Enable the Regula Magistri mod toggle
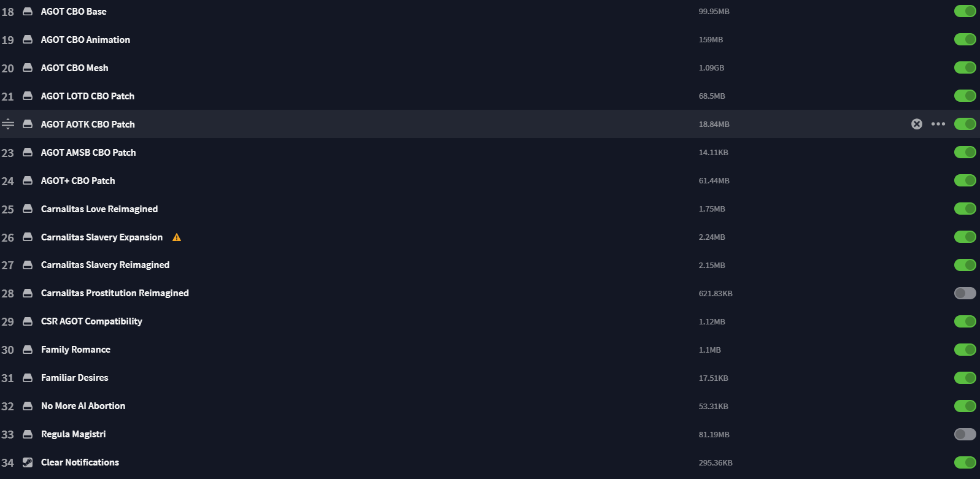This screenshot has width=980, height=479. 965,434
